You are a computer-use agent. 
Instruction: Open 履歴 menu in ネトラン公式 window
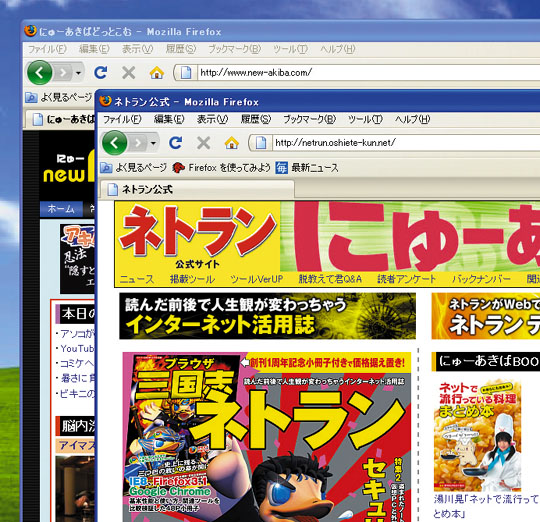click(256, 119)
